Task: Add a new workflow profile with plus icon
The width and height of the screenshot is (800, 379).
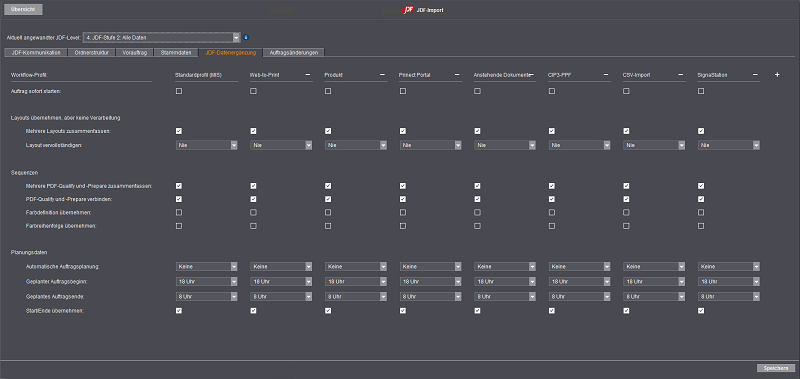Action: (777, 75)
